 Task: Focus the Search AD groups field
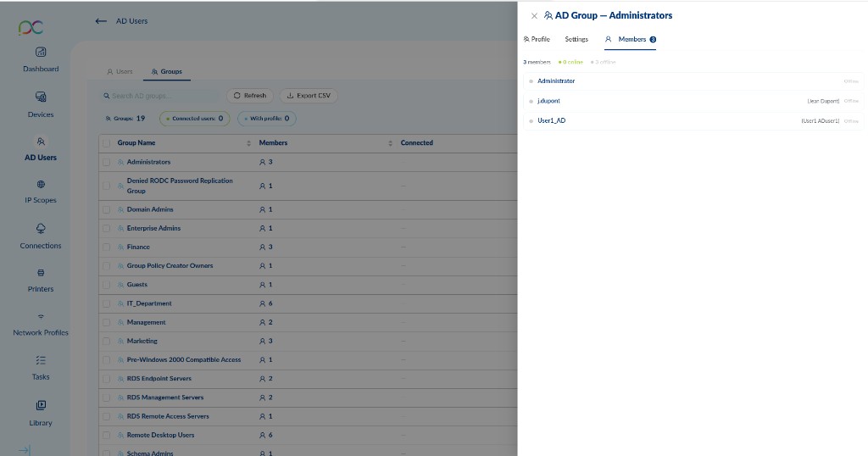pos(160,96)
